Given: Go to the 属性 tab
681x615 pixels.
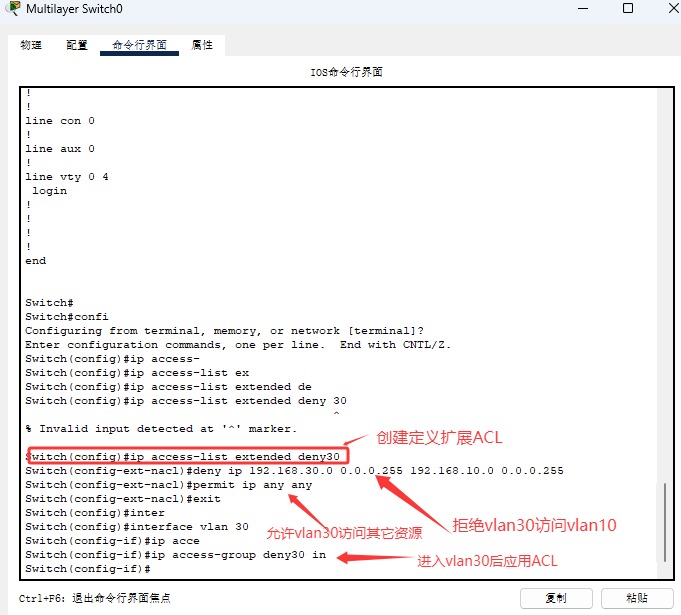Looking at the screenshot, I should pos(202,45).
